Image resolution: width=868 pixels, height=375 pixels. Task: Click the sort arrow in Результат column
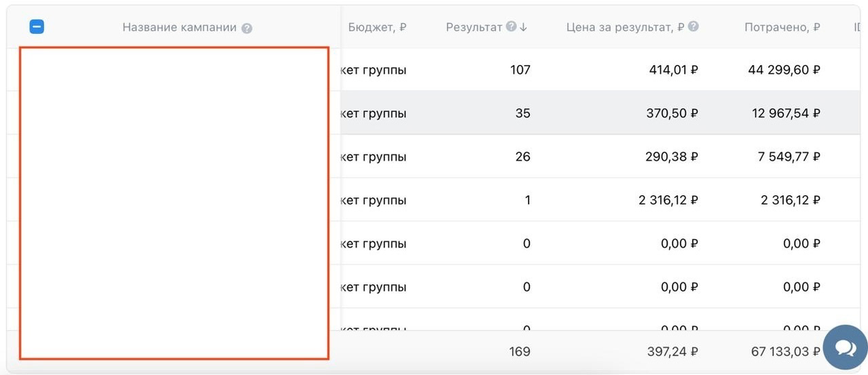click(x=524, y=27)
